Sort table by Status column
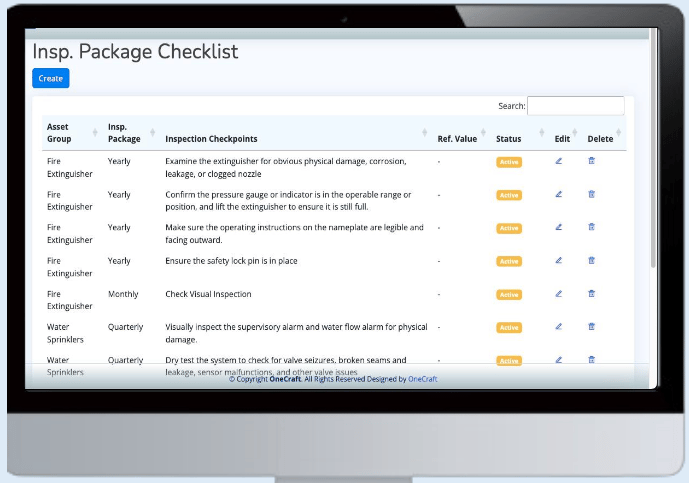Screen dimensions: 689x483 click(508, 139)
